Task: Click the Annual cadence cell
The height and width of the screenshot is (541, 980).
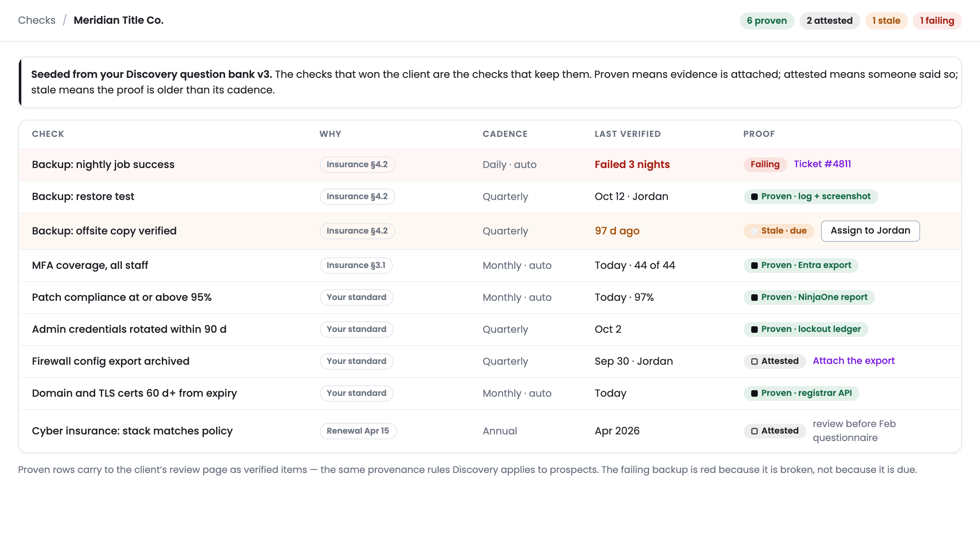Action: [499, 431]
